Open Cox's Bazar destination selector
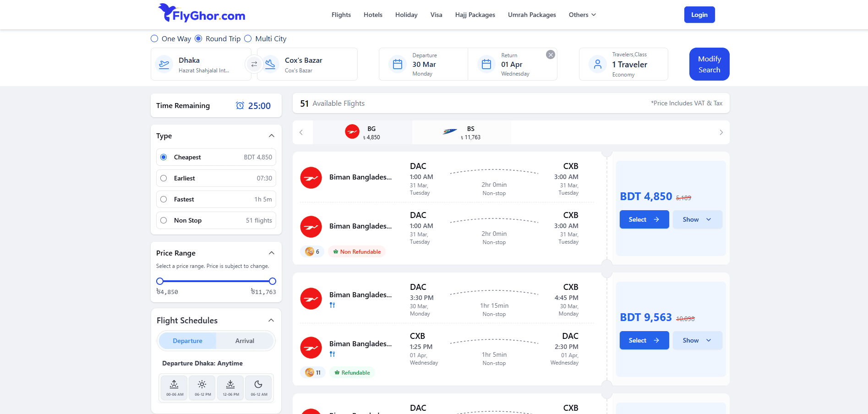Screen dimensions: 868x414 (x=307, y=64)
